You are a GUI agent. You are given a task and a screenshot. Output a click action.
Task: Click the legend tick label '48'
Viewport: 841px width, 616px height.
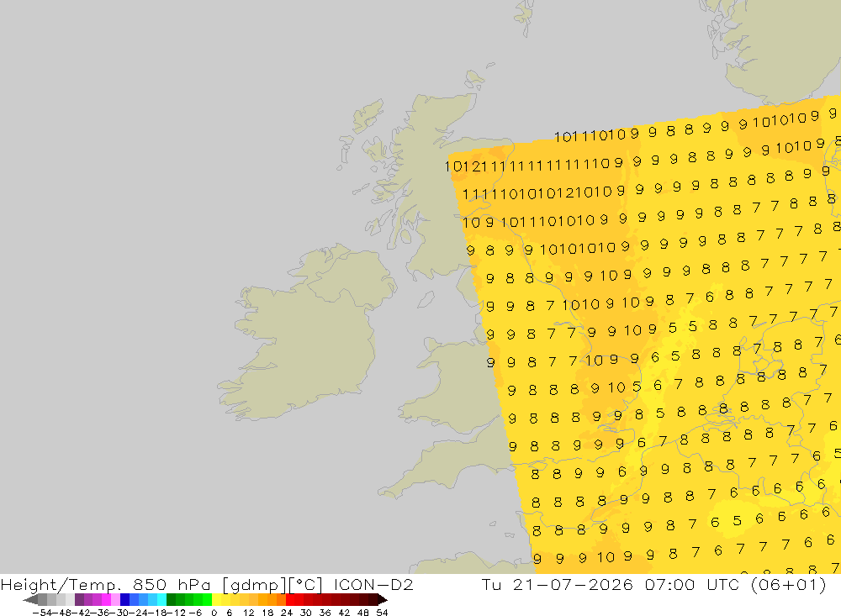363,613
